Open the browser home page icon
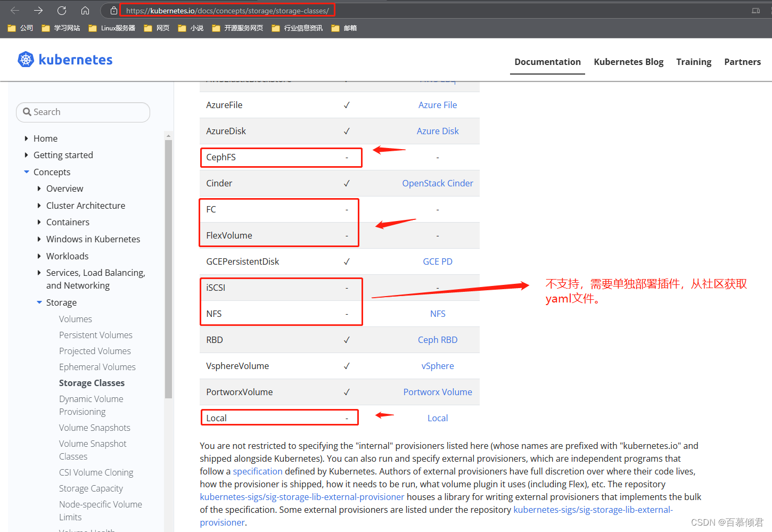The image size is (772, 532). [x=85, y=11]
